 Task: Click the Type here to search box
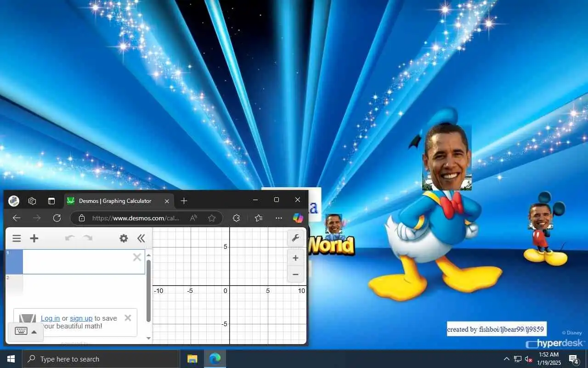[x=101, y=359]
